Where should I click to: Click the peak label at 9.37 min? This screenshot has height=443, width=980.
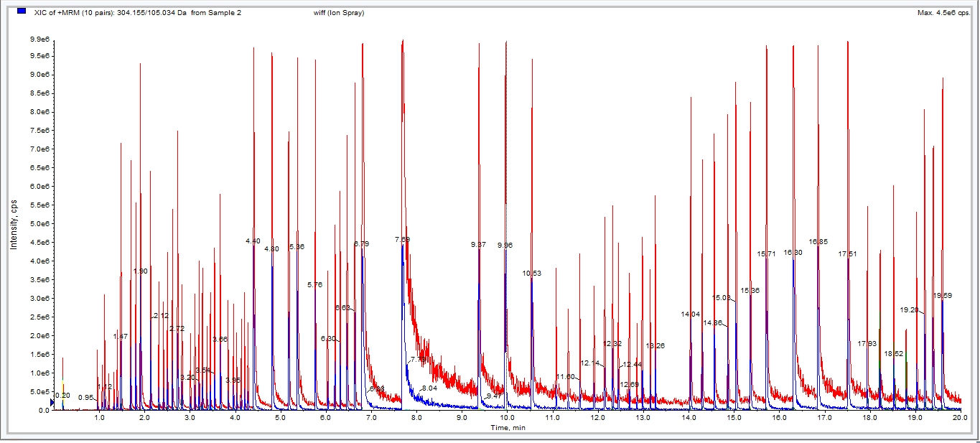click(x=478, y=245)
